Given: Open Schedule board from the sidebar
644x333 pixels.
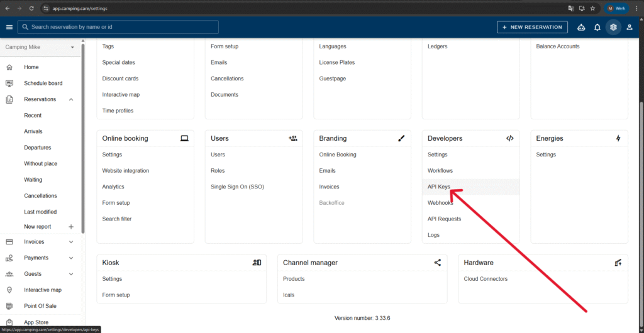Looking at the screenshot, I should point(43,83).
